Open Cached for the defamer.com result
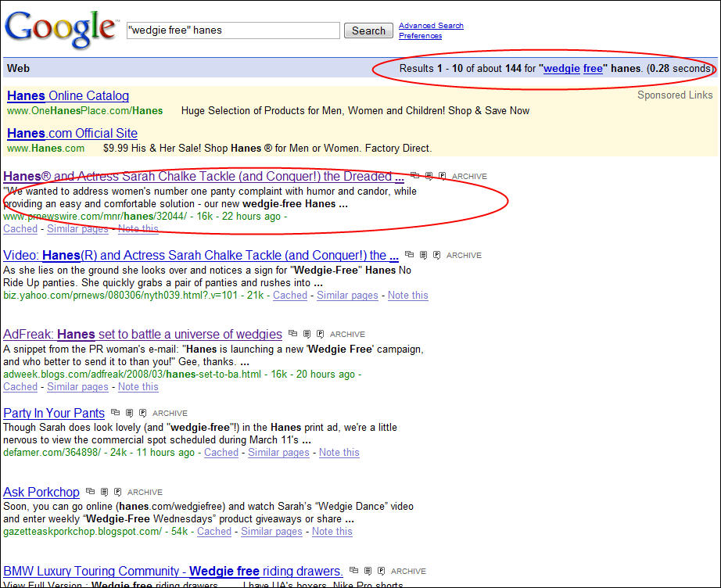The image size is (721, 588). tap(221, 453)
